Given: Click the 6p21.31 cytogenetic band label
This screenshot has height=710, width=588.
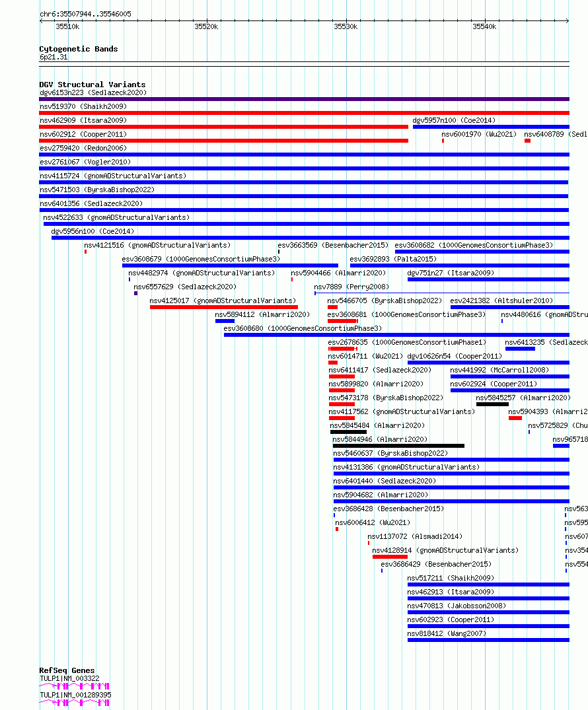Looking at the screenshot, I should pyautogui.click(x=54, y=57).
